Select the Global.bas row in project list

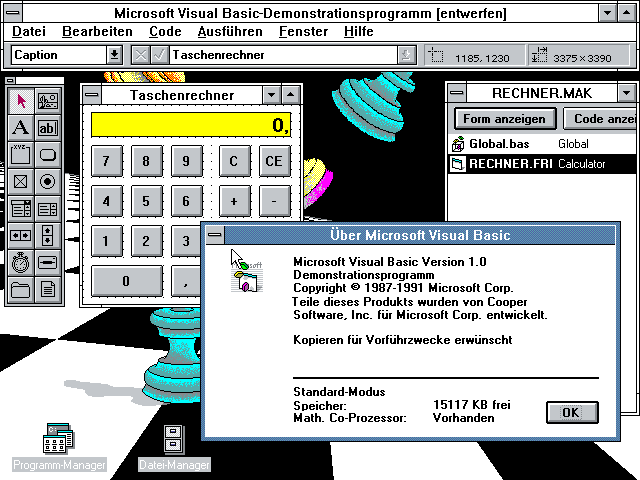pos(542,144)
